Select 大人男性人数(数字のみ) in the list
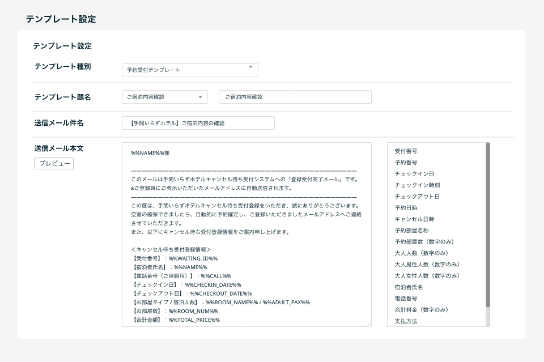This screenshot has height=362, width=544. (427, 264)
